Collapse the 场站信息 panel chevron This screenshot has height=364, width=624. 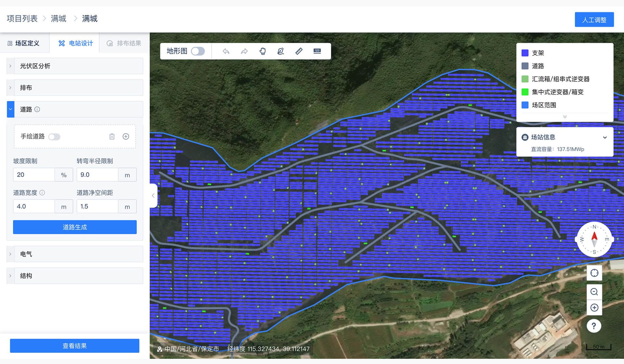605,137
